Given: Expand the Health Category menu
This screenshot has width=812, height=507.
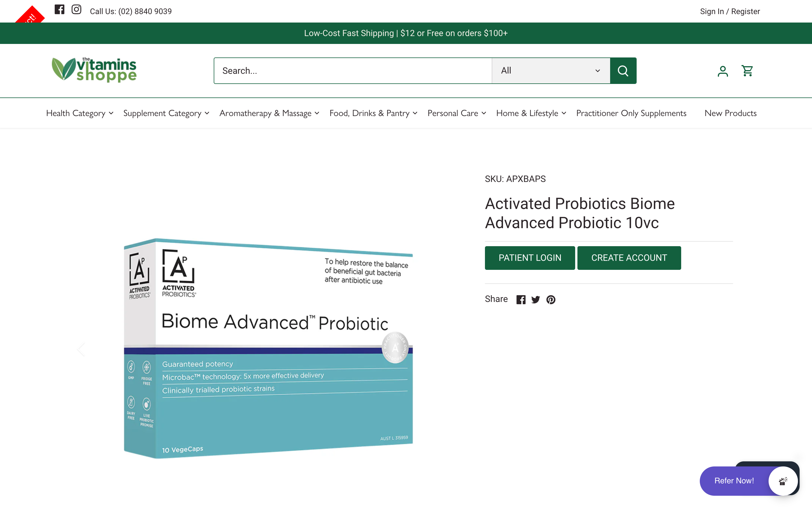Looking at the screenshot, I should point(80,113).
